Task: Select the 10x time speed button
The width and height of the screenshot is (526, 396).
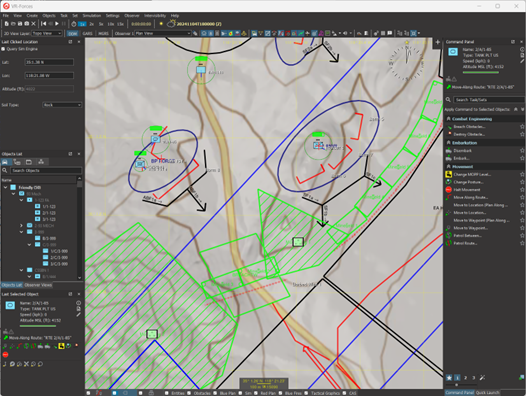Action: coord(110,24)
